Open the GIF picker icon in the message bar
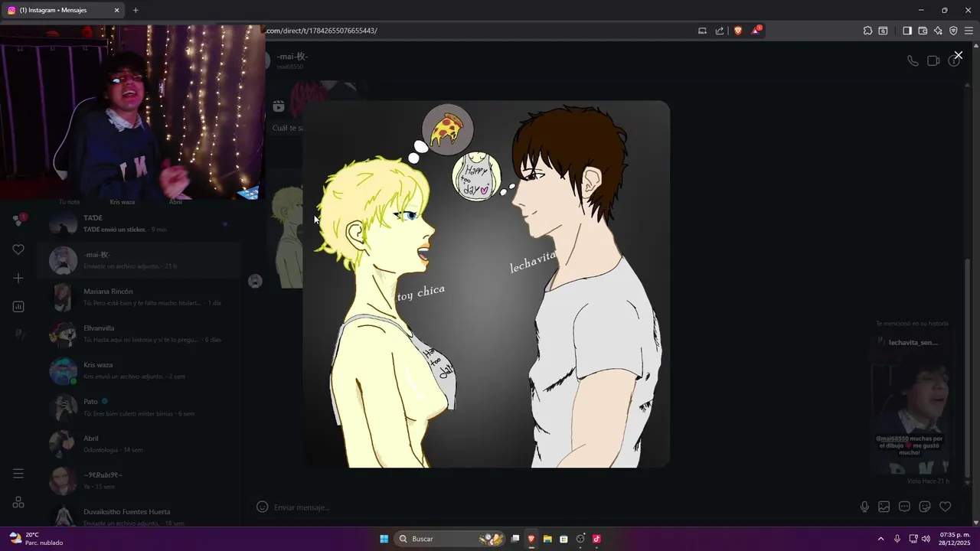 [904, 507]
